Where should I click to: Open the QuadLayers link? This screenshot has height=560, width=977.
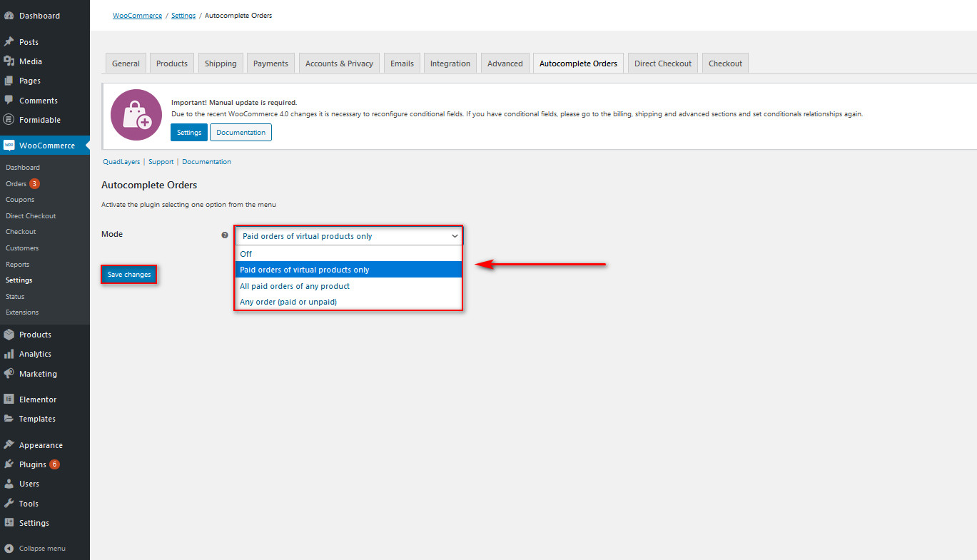coord(121,162)
